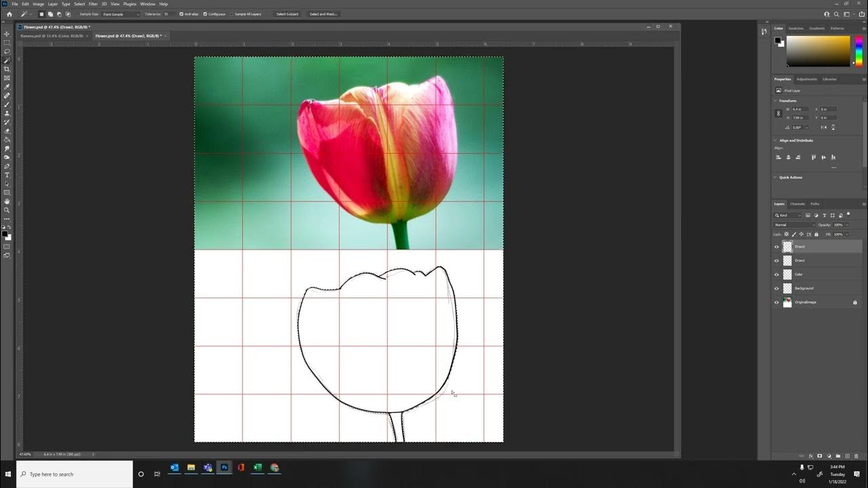The height and width of the screenshot is (488, 868).
Task: Collapse the Quick Actions section
Action: [x=775, y=177]
